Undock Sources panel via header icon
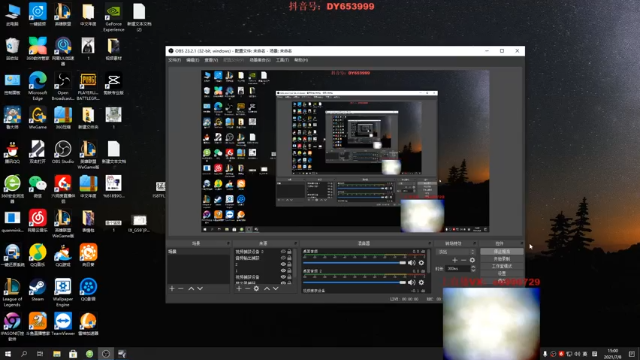Image resolution: width=640 pixels, height=360 pixels. pyautogui.click(x=296, y=243)
